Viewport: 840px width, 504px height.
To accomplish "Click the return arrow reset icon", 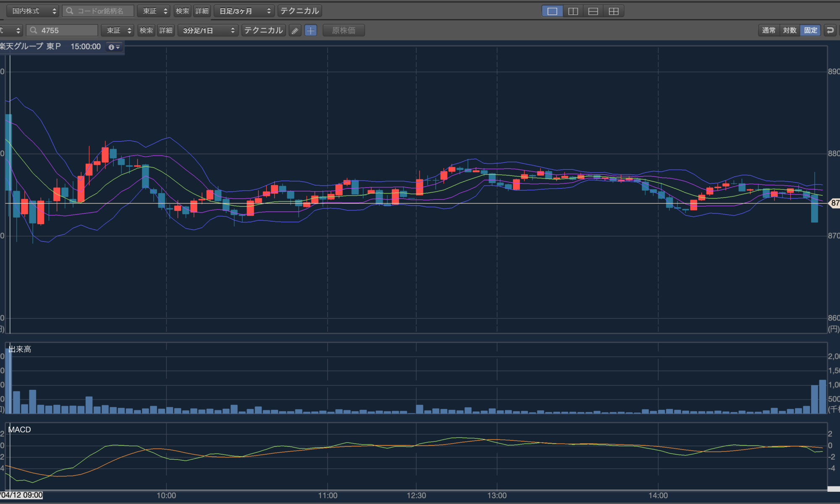I will (830, 30).
